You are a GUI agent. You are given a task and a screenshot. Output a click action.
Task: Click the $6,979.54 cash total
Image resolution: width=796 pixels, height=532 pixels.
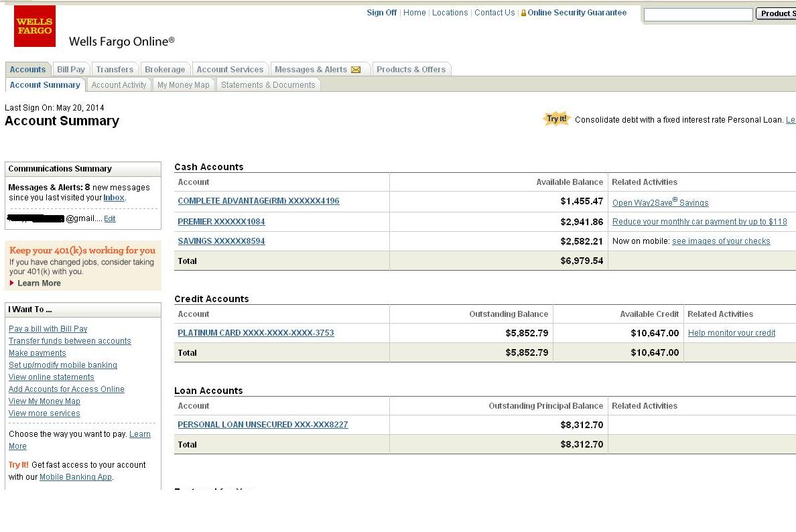[582, 261]
